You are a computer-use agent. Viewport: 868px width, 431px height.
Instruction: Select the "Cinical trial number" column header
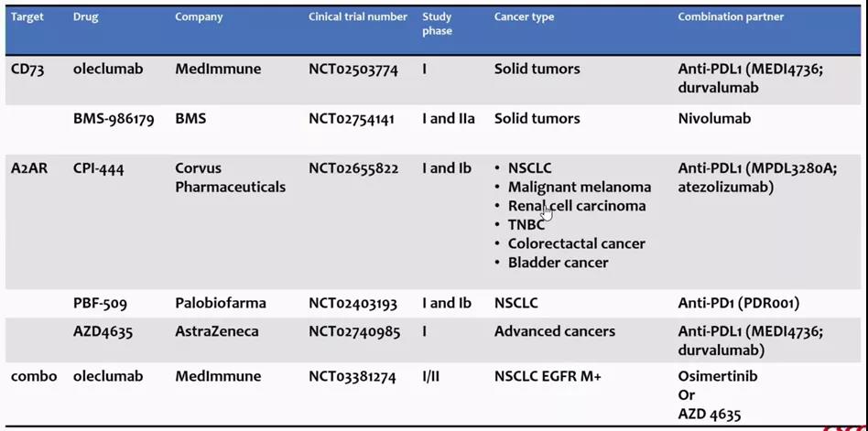(x=357, y=16)
